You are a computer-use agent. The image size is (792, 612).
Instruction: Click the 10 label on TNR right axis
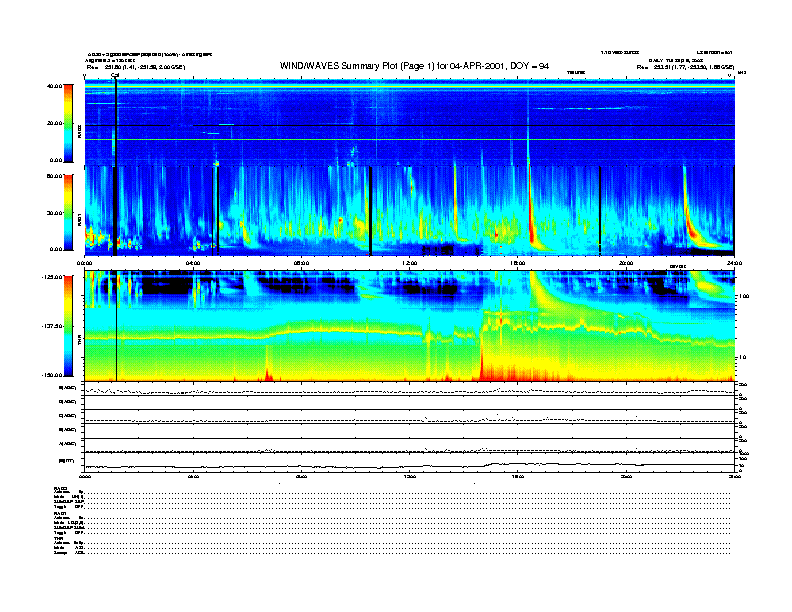(742, 358)
